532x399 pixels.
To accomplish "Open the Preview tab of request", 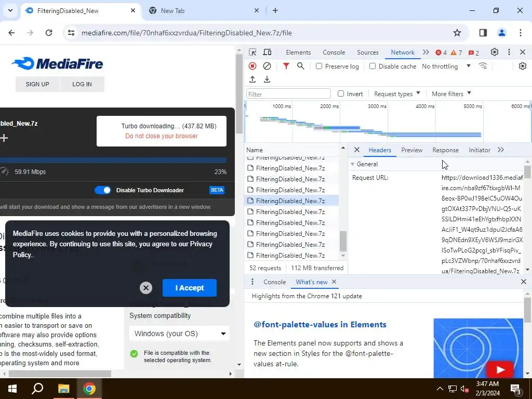I will 411,150.
